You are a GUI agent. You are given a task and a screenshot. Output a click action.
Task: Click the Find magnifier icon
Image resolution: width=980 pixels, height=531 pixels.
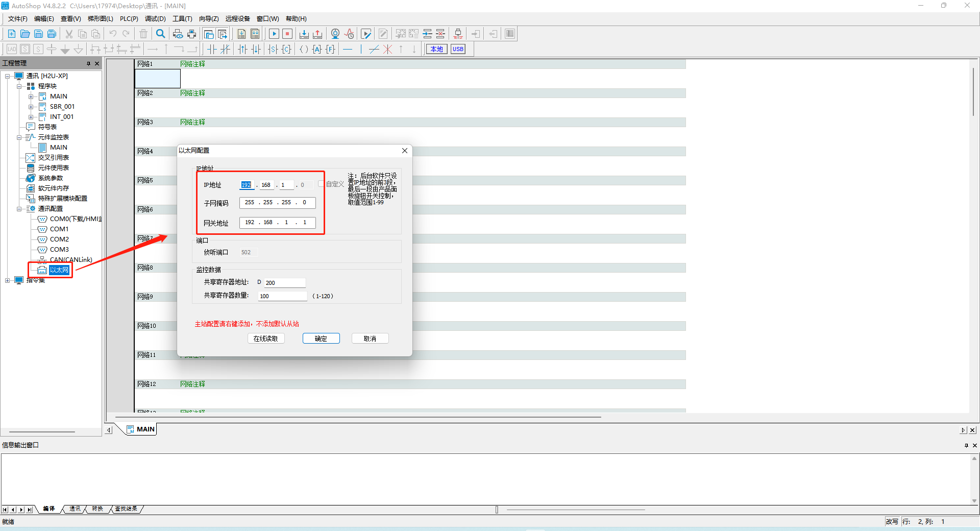click(x=160, y=34)
